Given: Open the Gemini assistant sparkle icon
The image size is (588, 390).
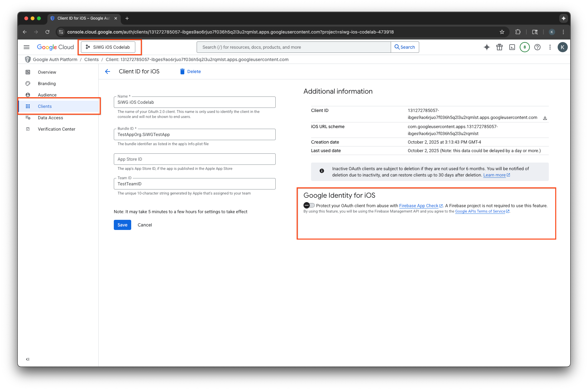Looking at the screenshot, I should (487, 47).
